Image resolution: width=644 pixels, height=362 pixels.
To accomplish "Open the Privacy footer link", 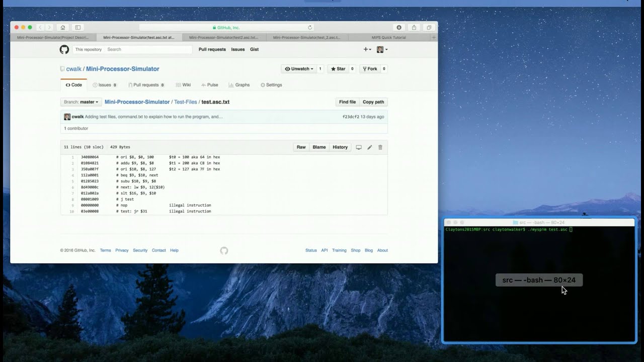I will tap(122, 250).
